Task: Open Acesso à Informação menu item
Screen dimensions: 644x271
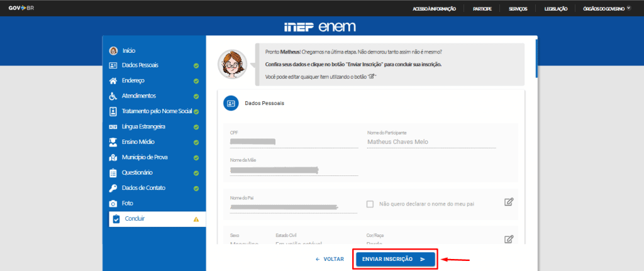Action: pos(434,9)
